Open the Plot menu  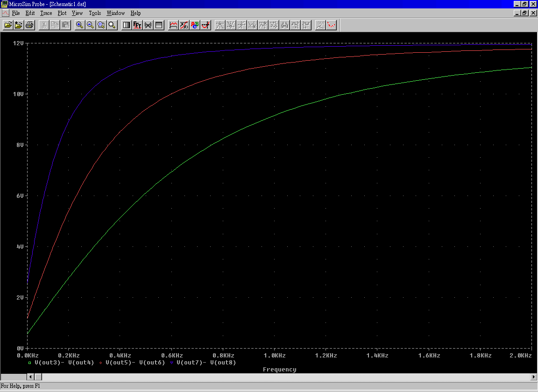tap(62, 13)
